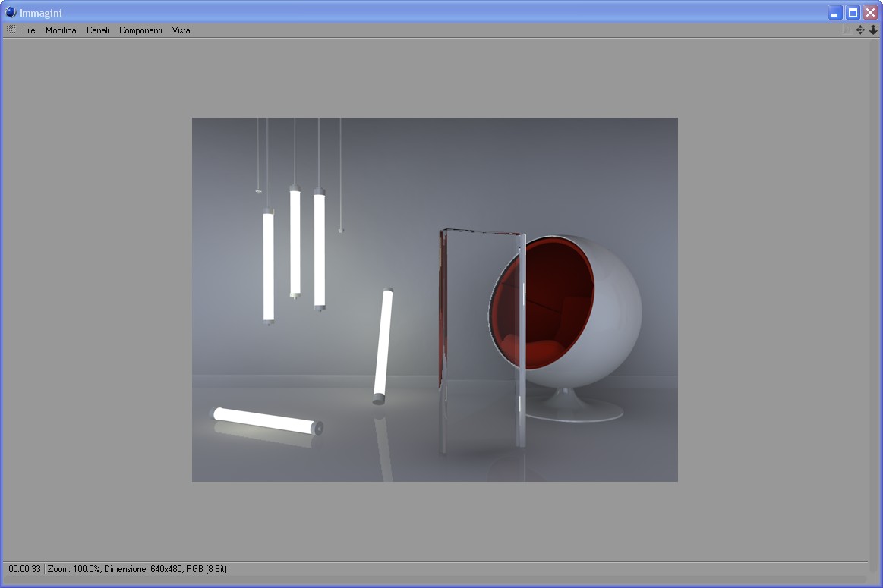Viewport: 883px width, 588px height.
Task: Close the Immagini window
Action: tap(870, 12)
